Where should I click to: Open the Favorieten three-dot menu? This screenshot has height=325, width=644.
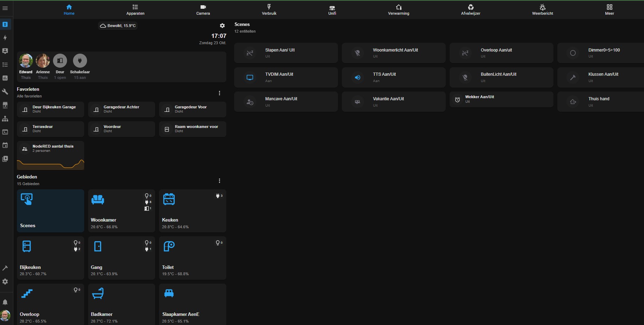click(x=219, y=93)
